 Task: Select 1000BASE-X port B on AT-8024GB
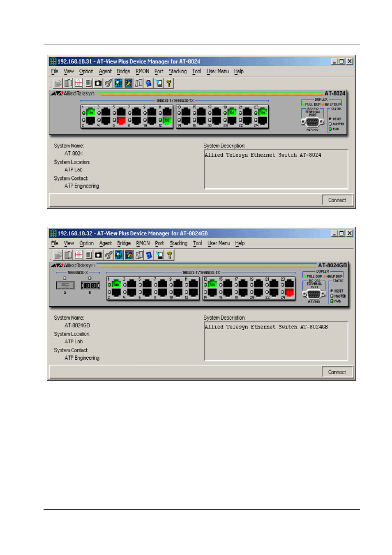90,285
